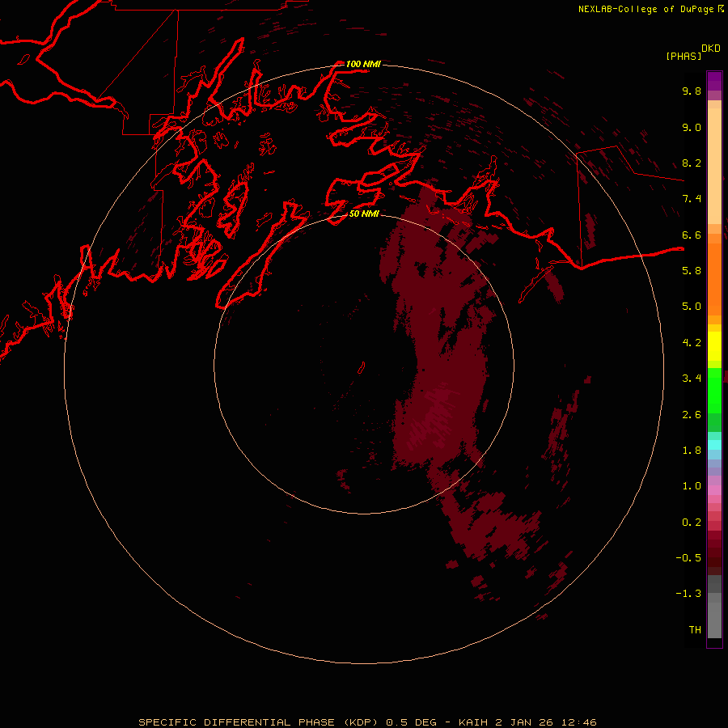Click the 1.0 legend value
Screen dimensions: 728x728
pyautogui.click(x=692, y=486)
